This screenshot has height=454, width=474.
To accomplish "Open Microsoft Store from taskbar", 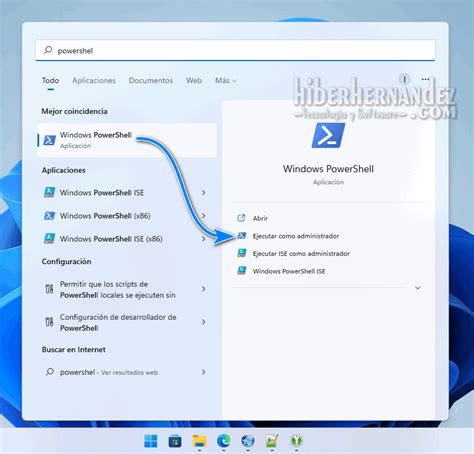I will tap(175, 441).
